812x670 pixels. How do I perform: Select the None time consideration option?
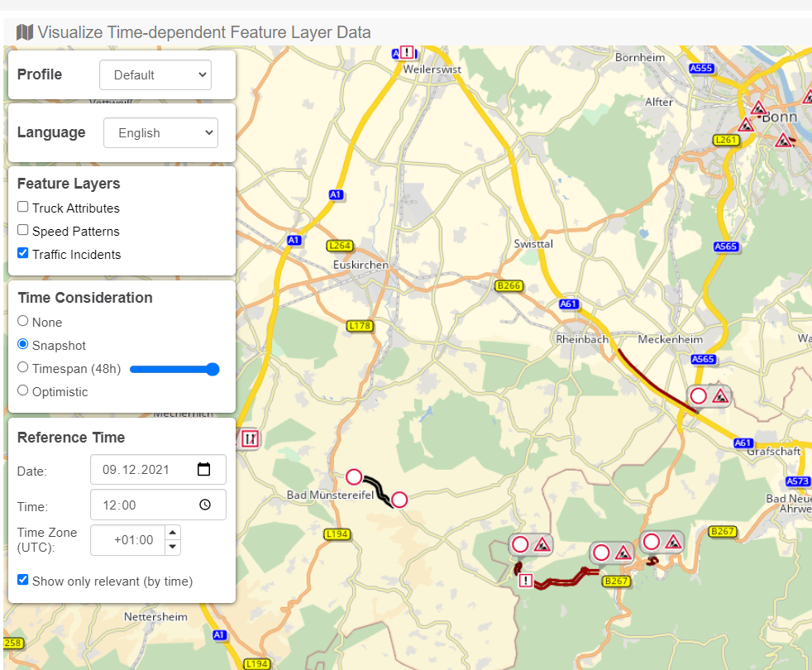pos(23,322)
